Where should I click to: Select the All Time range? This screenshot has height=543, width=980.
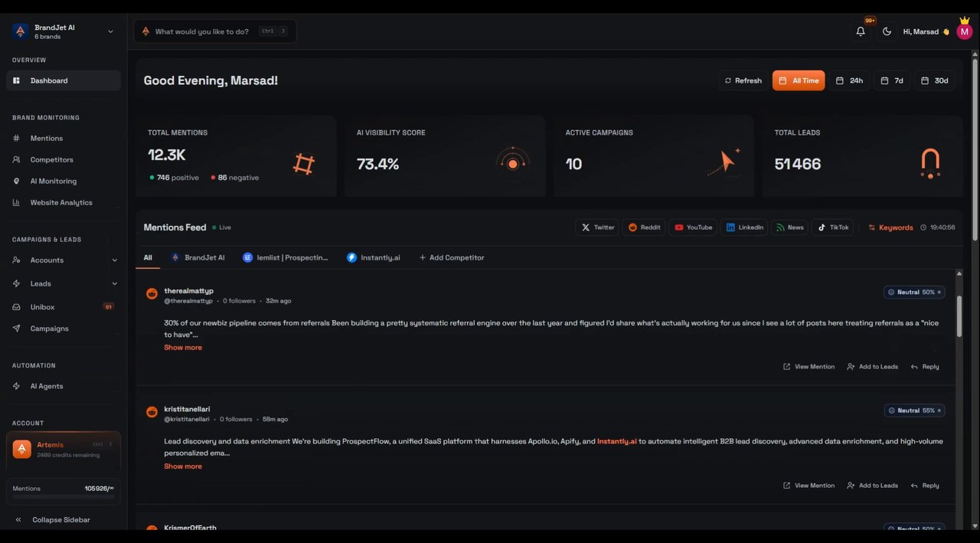799,80
